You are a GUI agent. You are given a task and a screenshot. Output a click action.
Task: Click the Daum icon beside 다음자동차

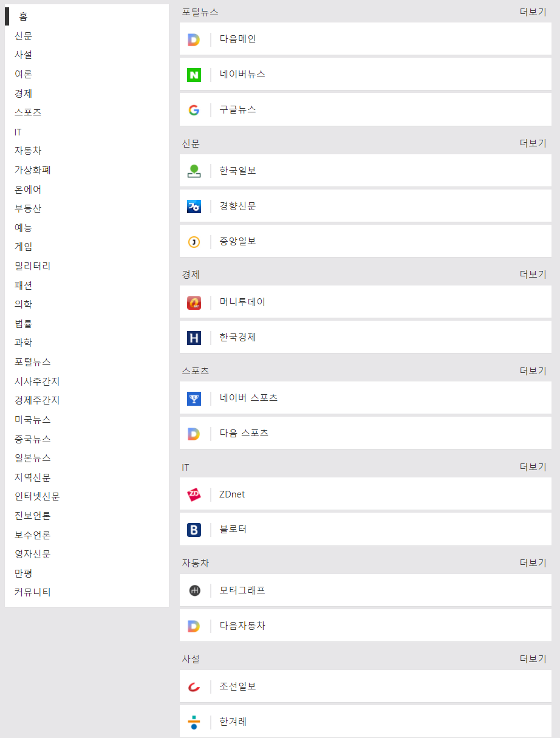point(194,626)
